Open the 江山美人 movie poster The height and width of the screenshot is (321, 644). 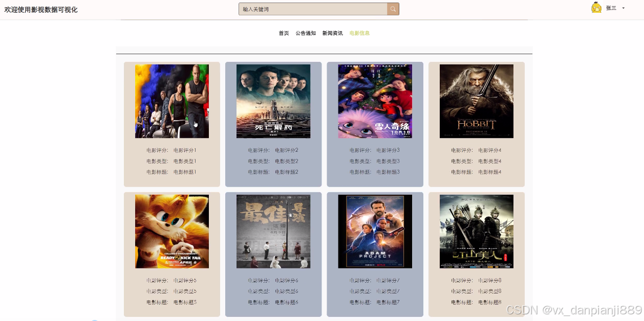pos(477,232)
